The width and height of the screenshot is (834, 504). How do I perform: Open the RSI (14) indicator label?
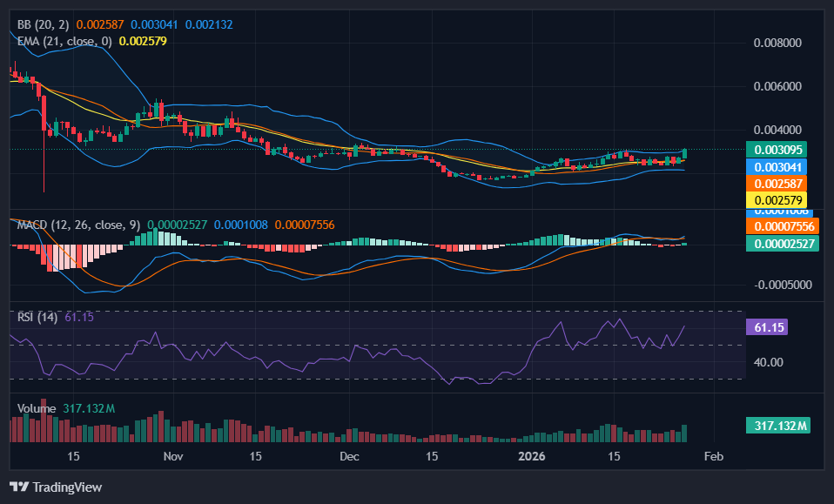coord(37,317)
